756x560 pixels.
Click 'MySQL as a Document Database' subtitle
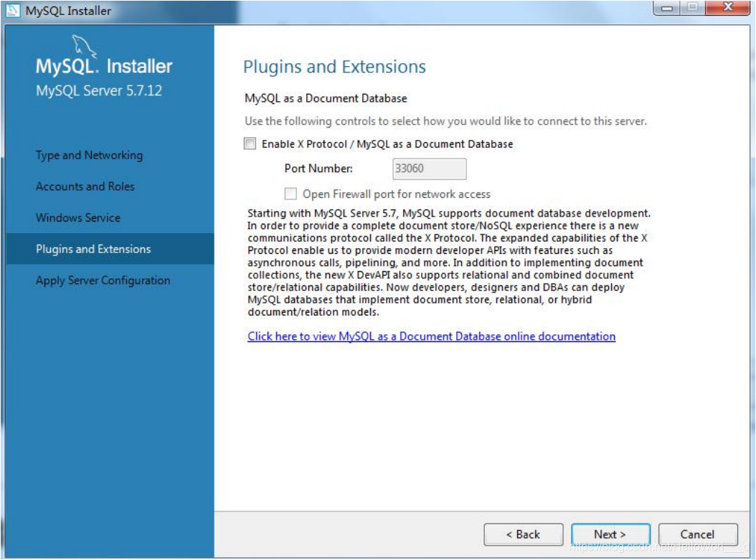click(326, 98)
